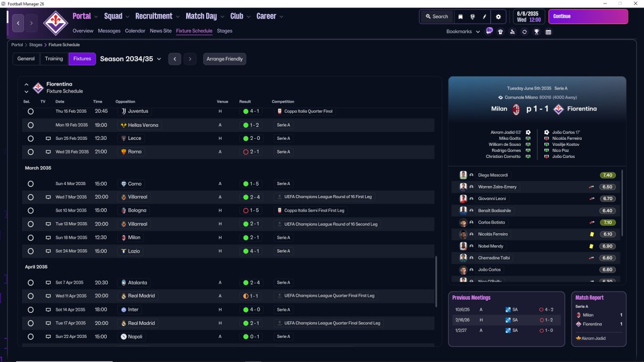Click the TV icon on the Lecce fixture
The height and width of the screenshot is (362, 644).
48,138
